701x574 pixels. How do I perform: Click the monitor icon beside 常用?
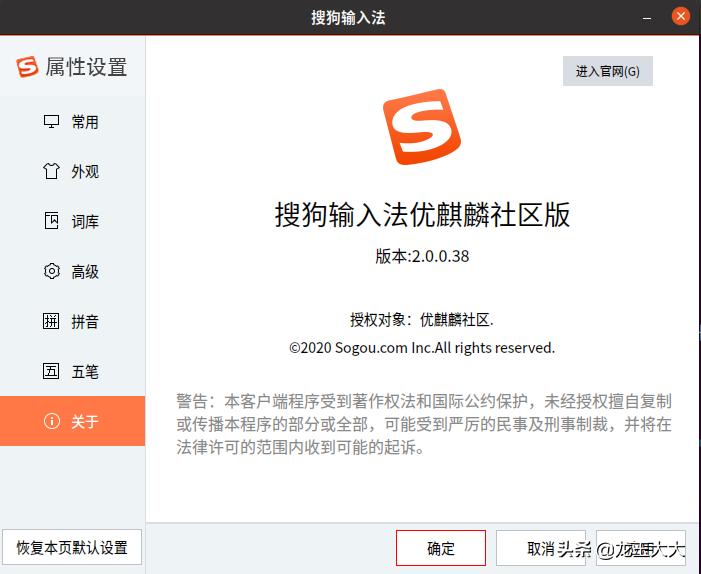click(51, 122)
